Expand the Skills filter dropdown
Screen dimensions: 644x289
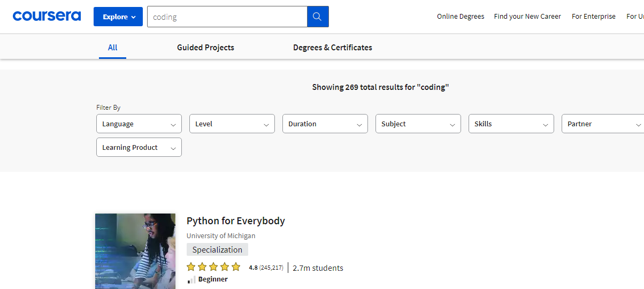[511, 124]
